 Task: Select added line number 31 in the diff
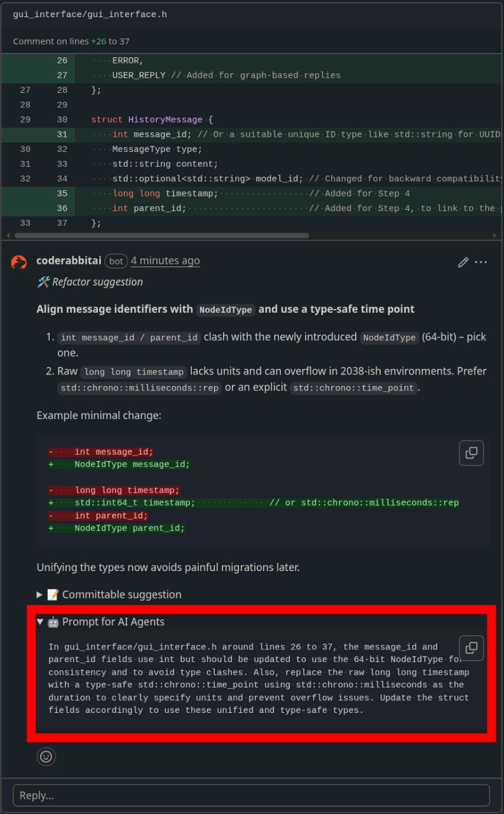point(62,135)
